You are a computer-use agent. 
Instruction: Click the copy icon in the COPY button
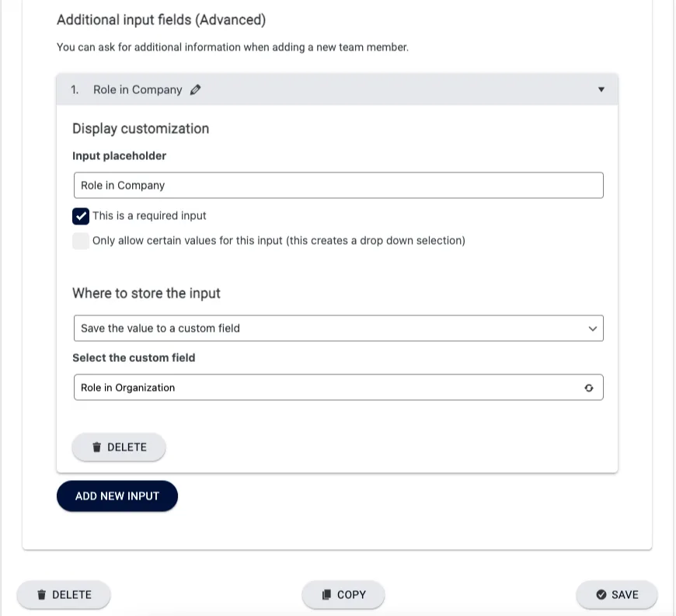tap(326, 594)
